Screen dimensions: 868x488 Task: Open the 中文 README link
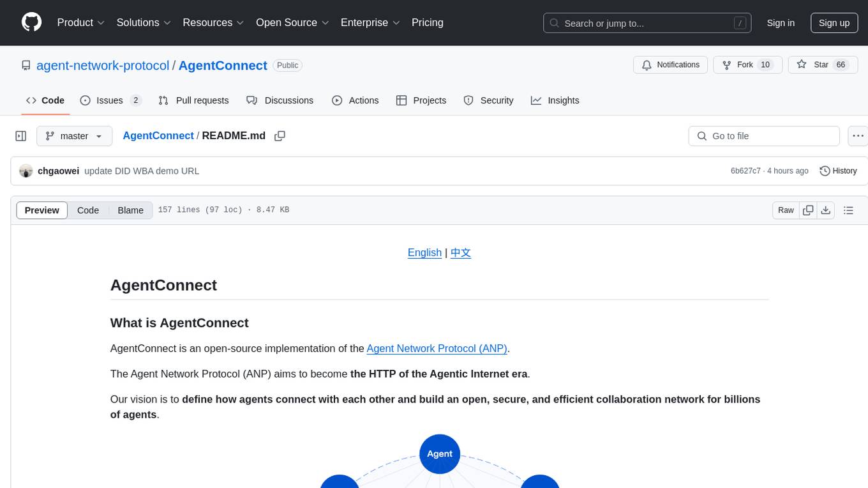pyautogui.click(x=461, y=252)
